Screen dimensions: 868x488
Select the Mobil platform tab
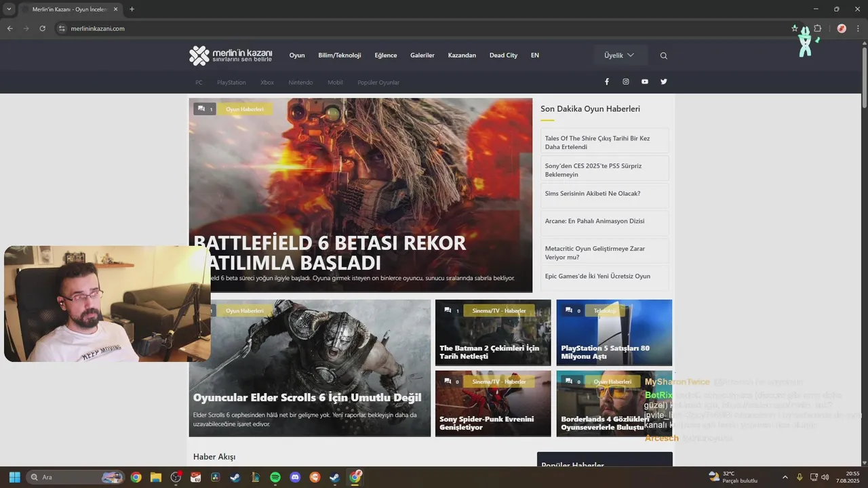[x=335, y=83]
